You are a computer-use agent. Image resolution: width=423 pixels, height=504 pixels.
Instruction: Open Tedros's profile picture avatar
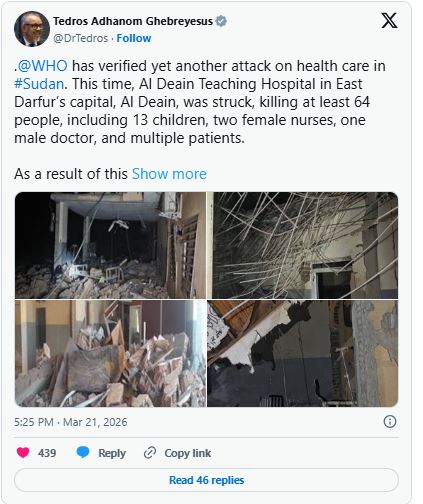[32, 29]
